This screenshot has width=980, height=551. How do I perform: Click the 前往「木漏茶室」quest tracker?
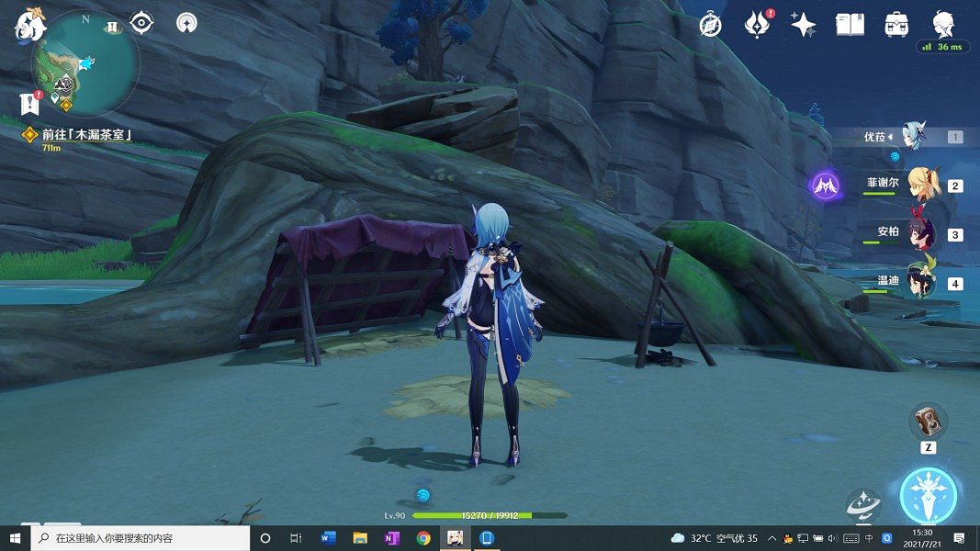pos(87,135)
